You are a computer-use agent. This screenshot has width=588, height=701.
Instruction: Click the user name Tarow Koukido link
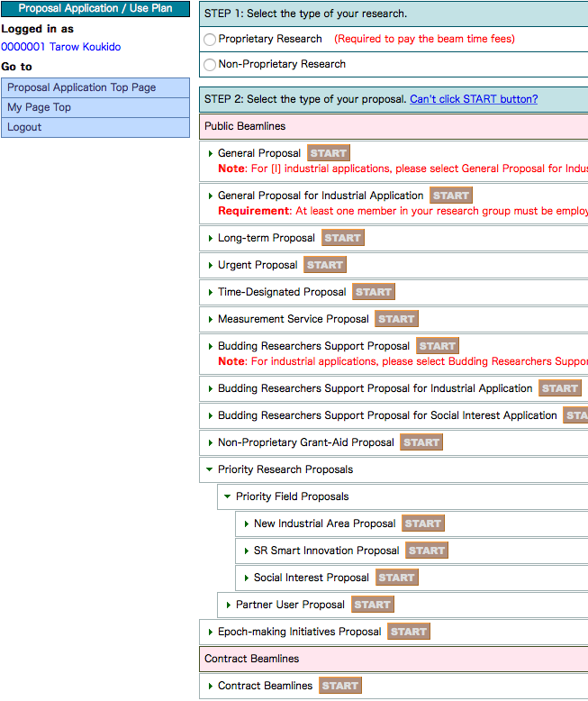pyautogui.click(x=85, y=47)
